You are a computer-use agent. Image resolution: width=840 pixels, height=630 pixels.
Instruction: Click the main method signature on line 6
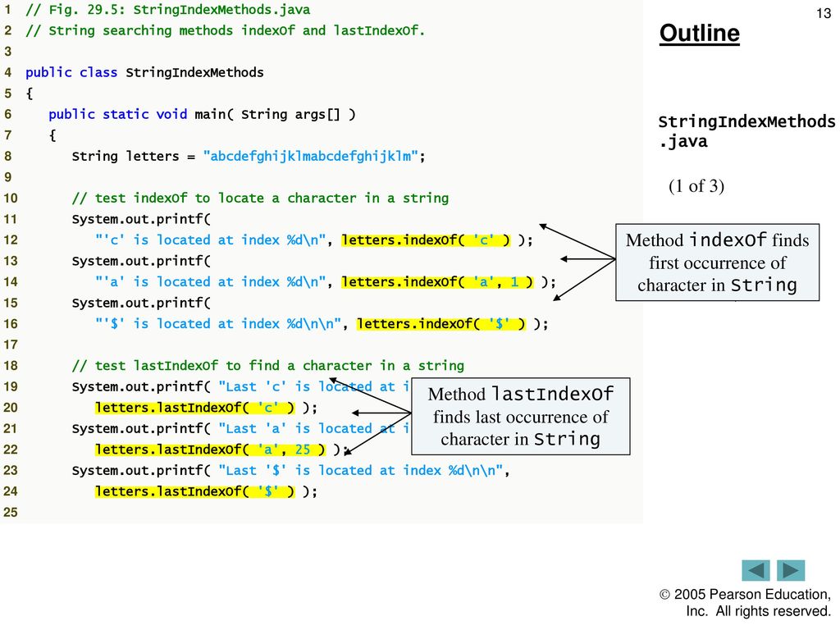[202, 114]
